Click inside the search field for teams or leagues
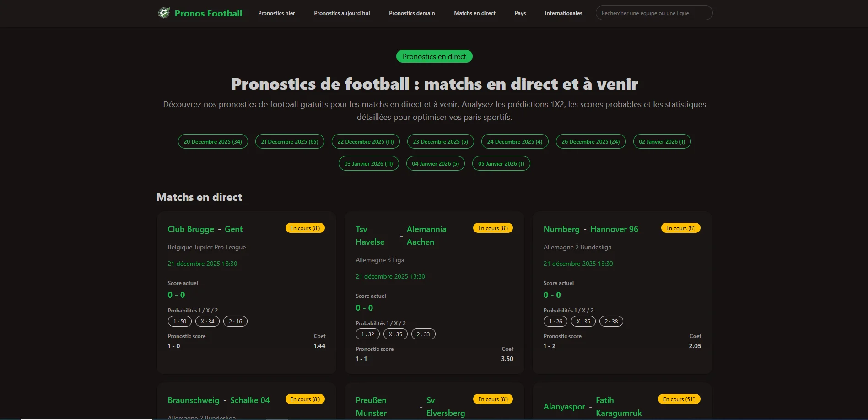The width and height of the screenshot is (868, 420). (653, 13)
